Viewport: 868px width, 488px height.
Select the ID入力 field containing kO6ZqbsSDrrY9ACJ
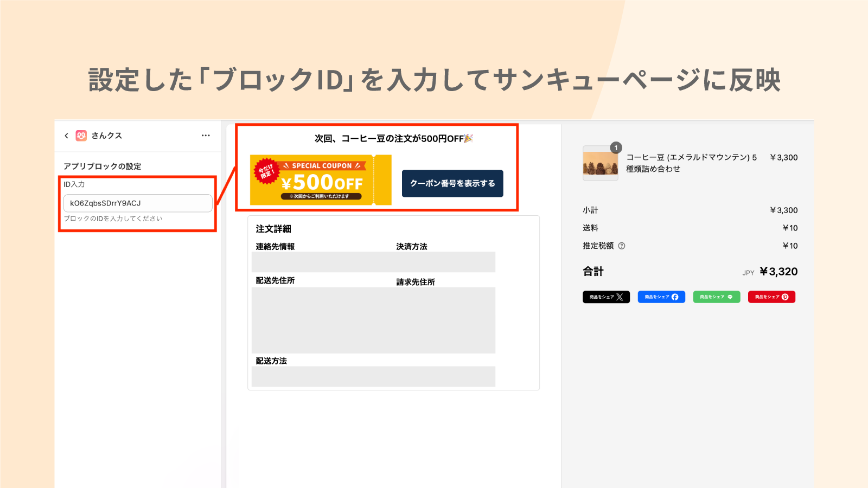tap(137, 203)
